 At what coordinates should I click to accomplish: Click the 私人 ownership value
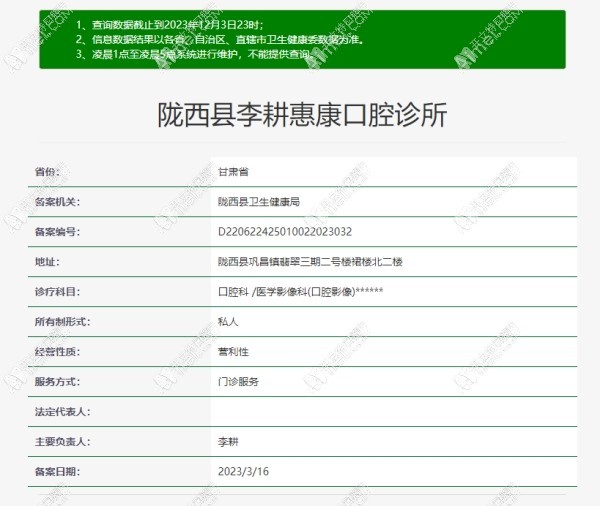coord(228,322)
